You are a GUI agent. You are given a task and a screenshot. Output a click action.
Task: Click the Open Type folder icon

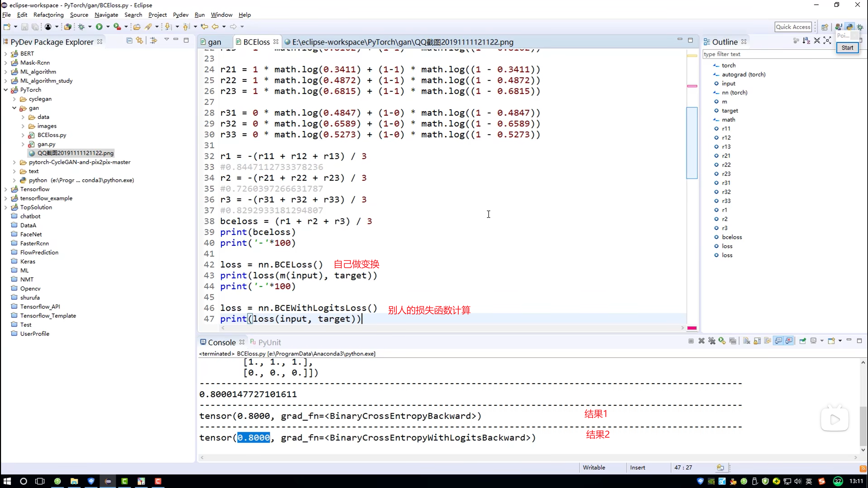[137, 27]
